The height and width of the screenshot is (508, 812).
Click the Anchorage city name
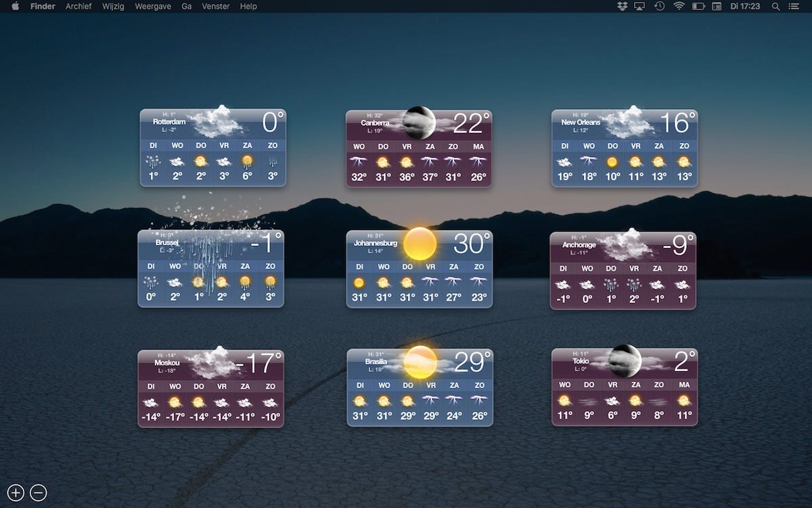point(579,245)
